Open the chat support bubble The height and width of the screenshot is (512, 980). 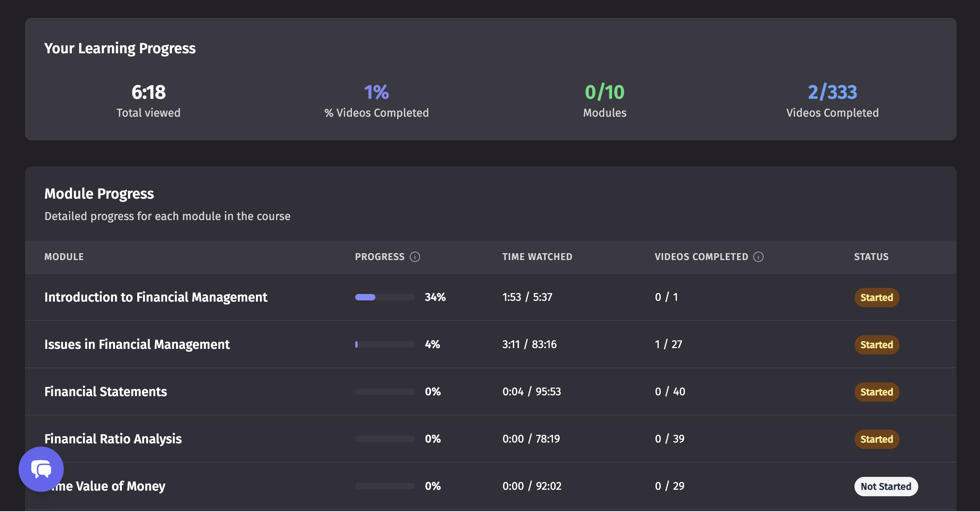[41, 469]
